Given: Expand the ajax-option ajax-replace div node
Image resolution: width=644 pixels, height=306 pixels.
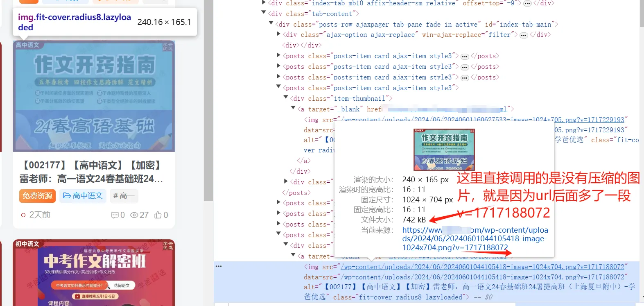Looking at the screenshot, I should (x=278, y=34).
